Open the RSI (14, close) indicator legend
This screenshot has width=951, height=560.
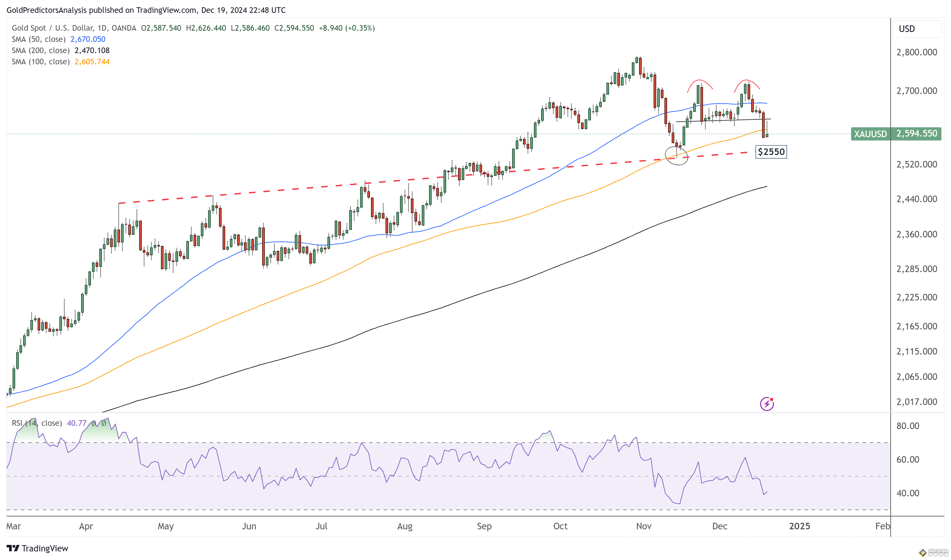coord(37,423)
